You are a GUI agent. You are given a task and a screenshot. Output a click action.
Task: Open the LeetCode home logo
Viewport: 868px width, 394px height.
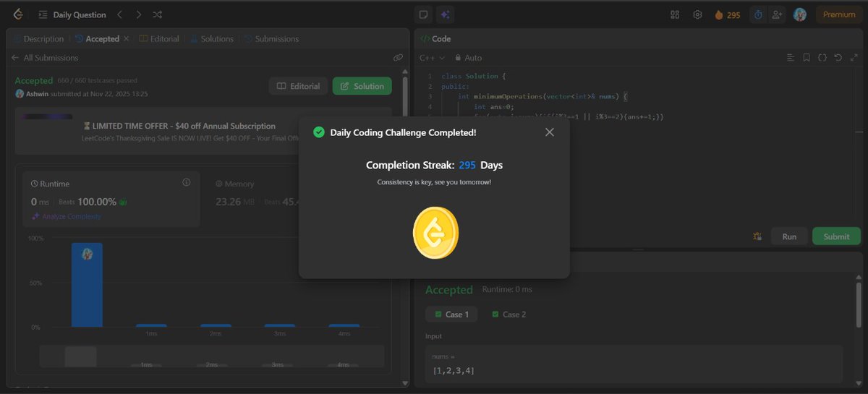(18, 14)
